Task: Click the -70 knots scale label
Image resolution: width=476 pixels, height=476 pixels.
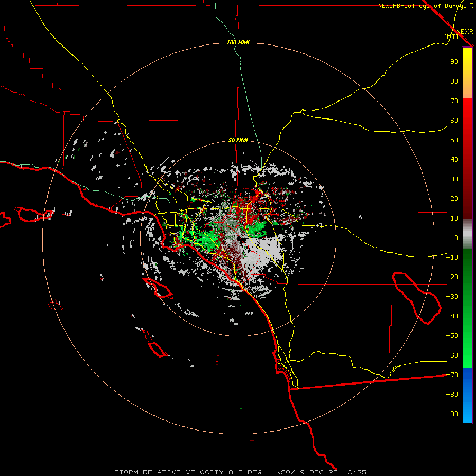Action: [452, 375]
